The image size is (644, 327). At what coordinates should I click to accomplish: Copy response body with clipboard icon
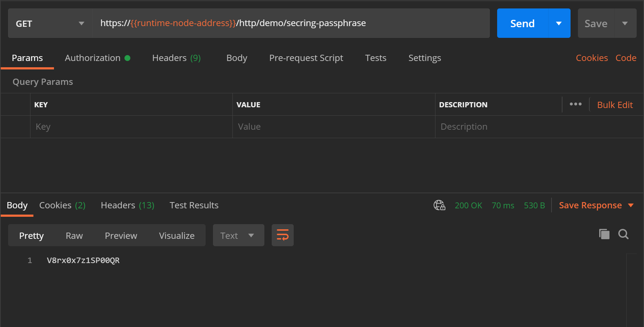(x=604, y=234)
